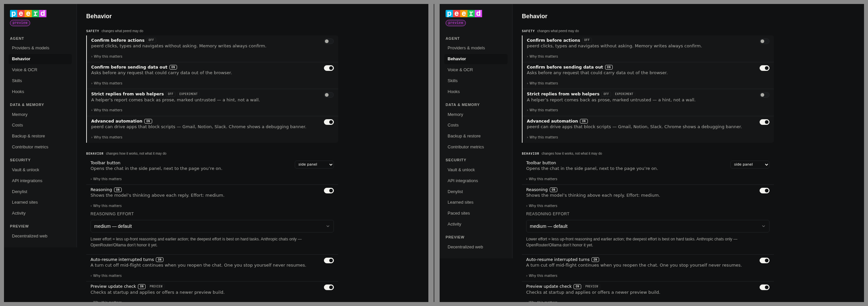Screen dimensions: 868x306
Task: Open Decentralized web in the right pane
Action: click(476, 247)
